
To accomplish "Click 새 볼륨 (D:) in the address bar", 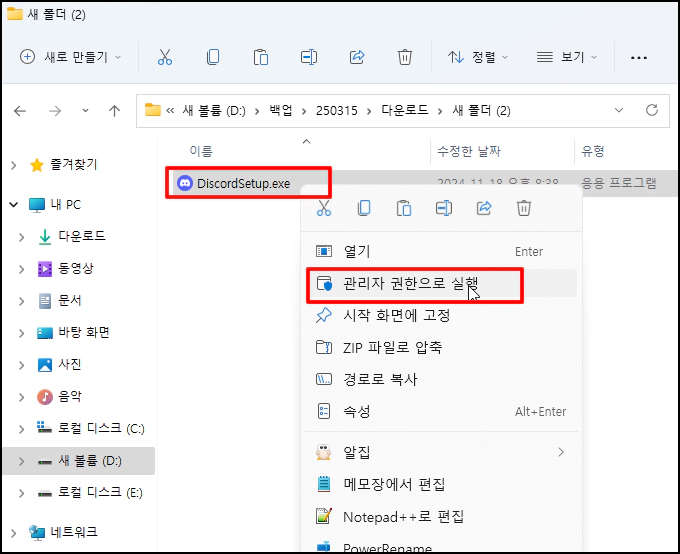I will [x=214, y=111].
